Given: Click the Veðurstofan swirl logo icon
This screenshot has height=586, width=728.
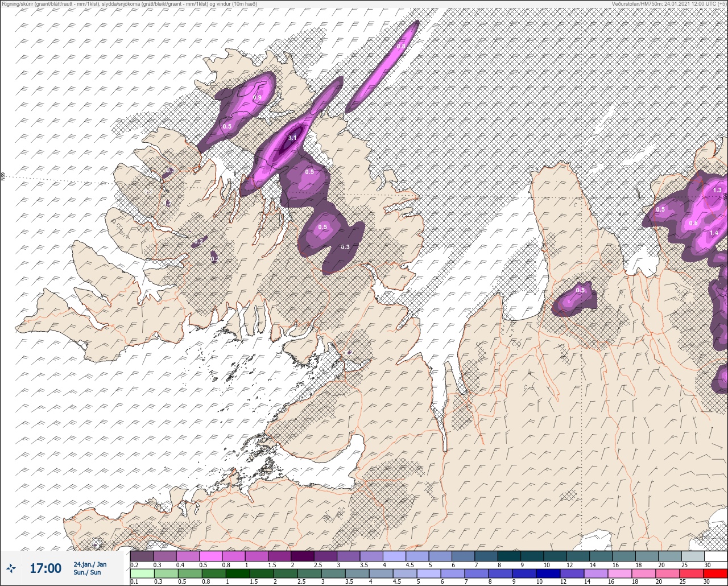Looking at the screenshot, I should click(x=11, y=568).
